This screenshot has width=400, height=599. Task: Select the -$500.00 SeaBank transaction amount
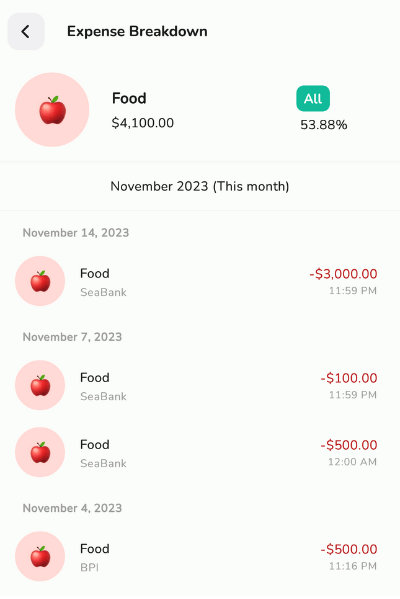click(348, 445)
